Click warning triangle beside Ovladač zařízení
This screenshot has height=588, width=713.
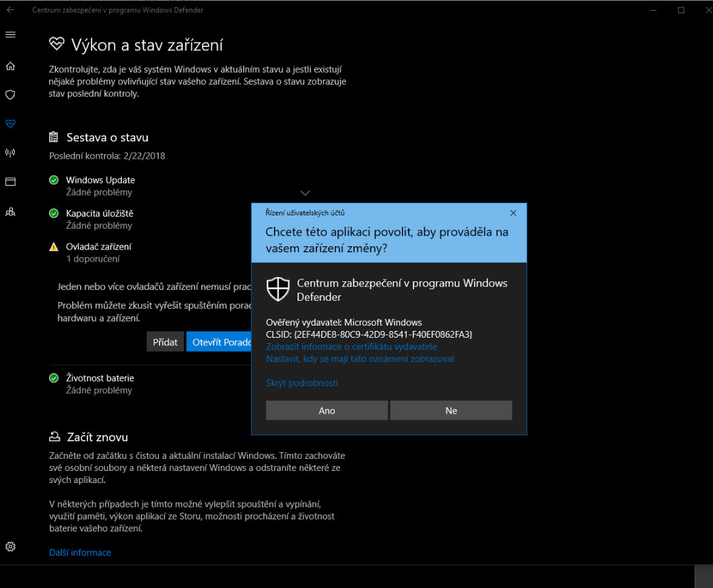pyautogui.click(x=54, y=247)
